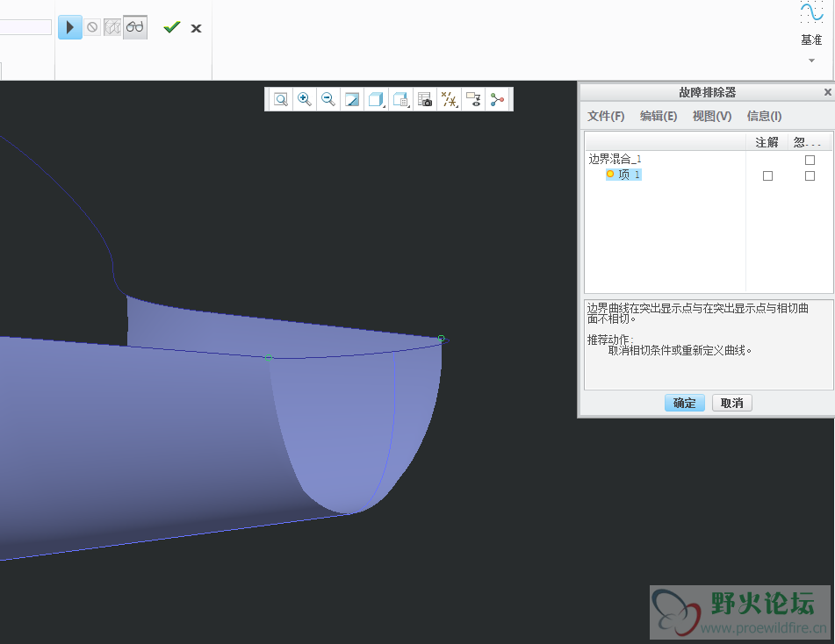This screenshot has height=644, width=835.
Task: Click the annotation display icon
Action: tap(473, 99)
